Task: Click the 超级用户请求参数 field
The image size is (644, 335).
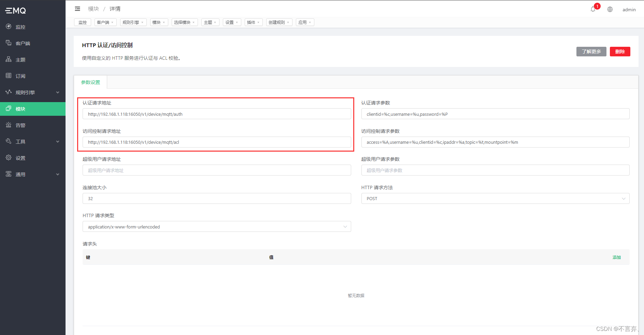Action: pos(495,170)
